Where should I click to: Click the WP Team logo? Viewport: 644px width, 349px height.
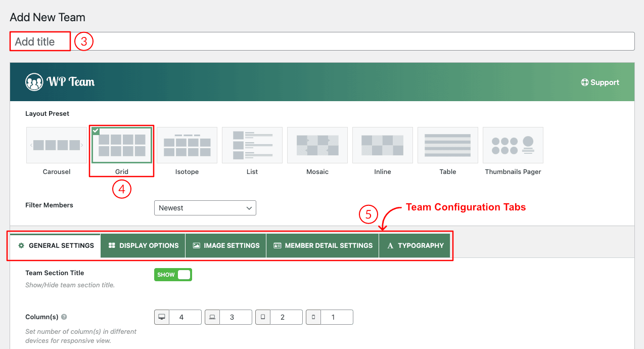tap(59, 82)
